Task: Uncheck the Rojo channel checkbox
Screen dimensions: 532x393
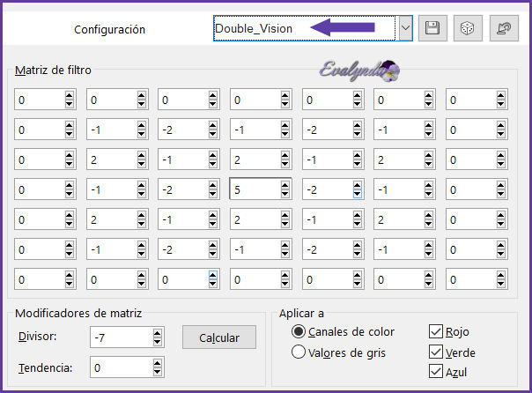Action: tap(436, 331)
